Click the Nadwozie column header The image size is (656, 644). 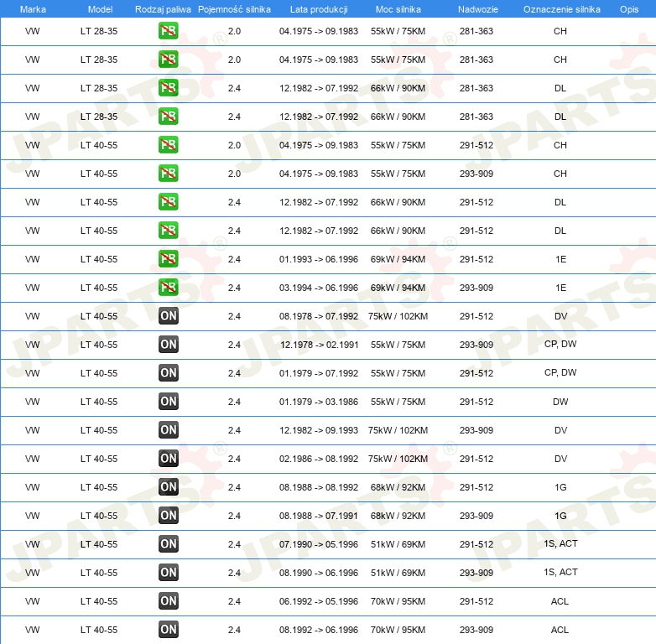476,9
